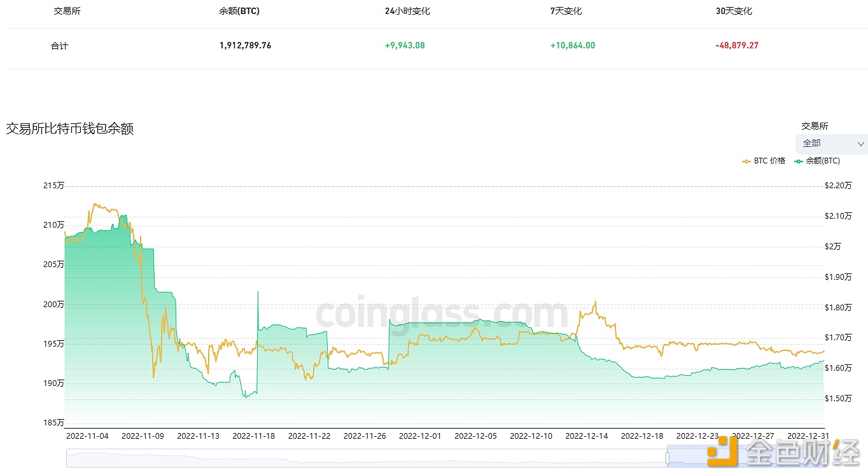868x475 pixels.
Task: Click the yellow BTC 价格 legend marker
Action: [746, 162]
